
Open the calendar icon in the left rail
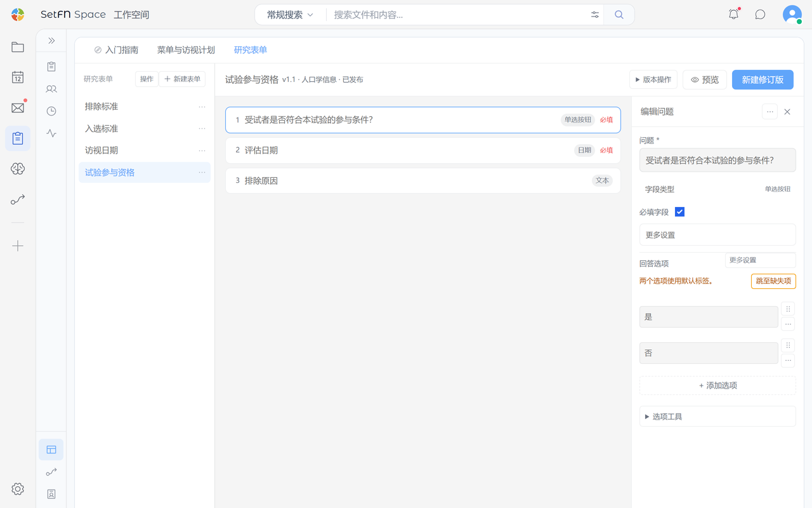tap(18, 77)
